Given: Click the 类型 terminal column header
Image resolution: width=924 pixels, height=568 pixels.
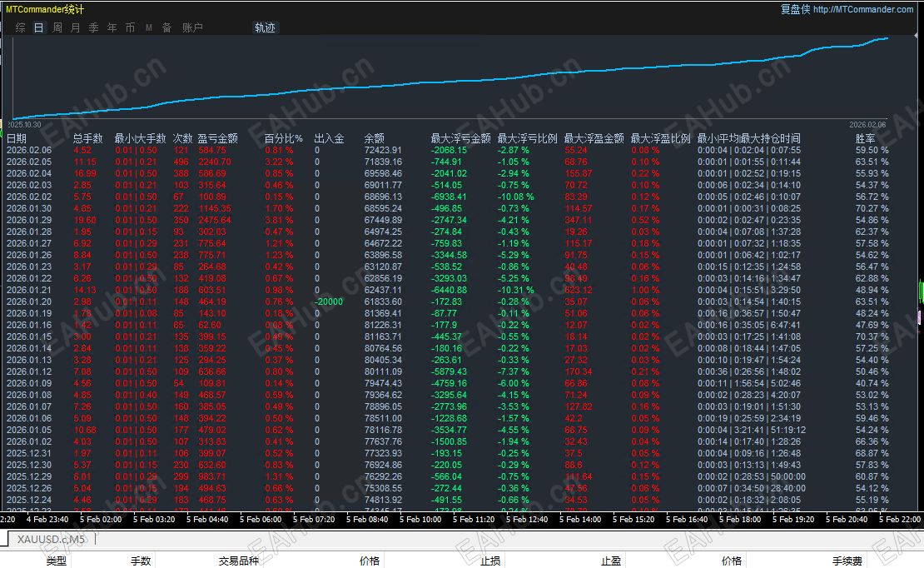Looking at the screenshot, I should (57, 561).
